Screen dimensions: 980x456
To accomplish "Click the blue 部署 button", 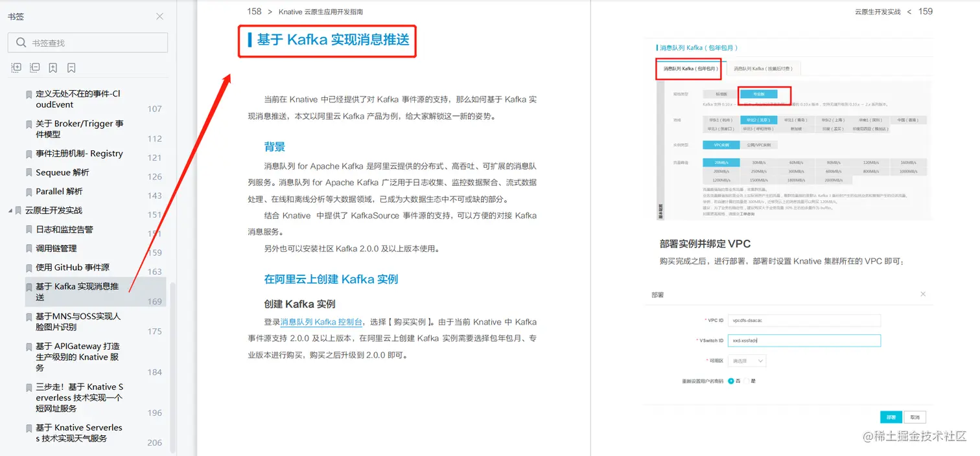I will 891,417.
